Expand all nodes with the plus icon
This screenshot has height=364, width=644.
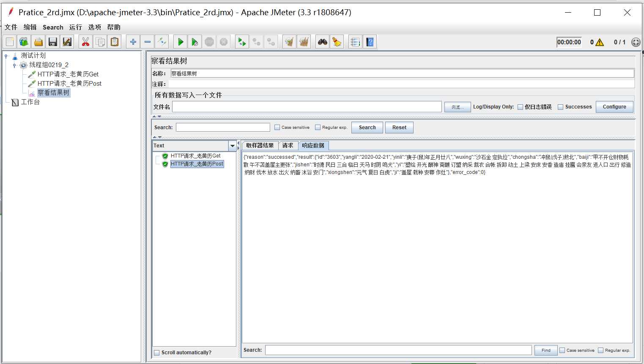pyautogui.click(x=133, y=42)
